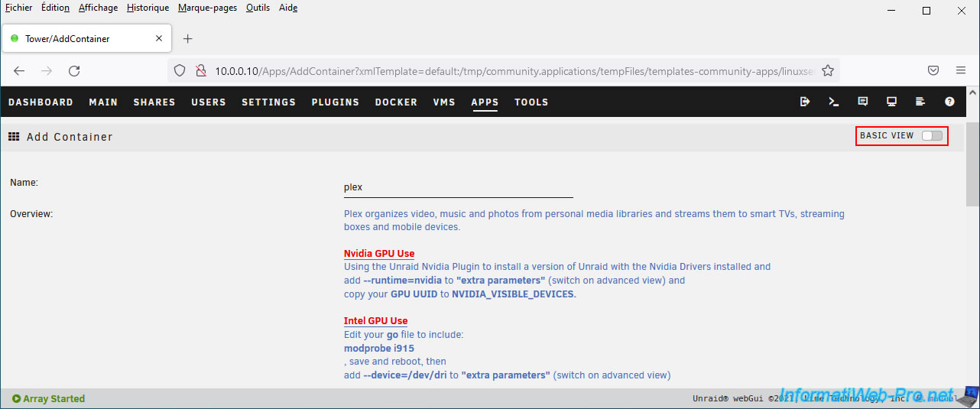980x409 pixels.
Task: Click the vertical page scrollbar thumb
Action: [x=972, y=164]
